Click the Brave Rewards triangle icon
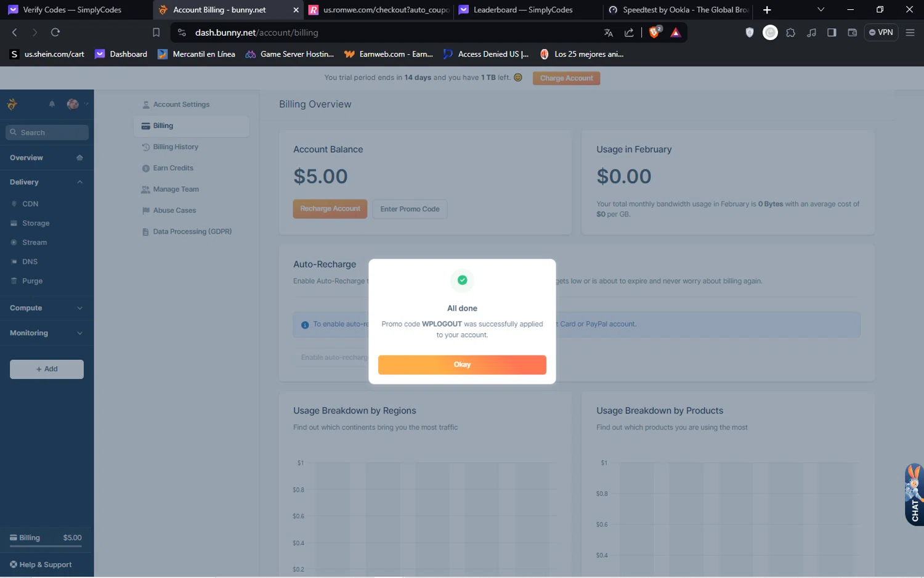The width and height of the screenshot is (924, 578). [676, 33]
